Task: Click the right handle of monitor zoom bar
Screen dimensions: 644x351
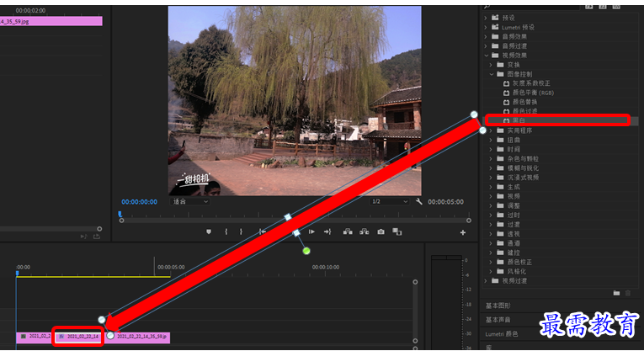Action: [x=469, y=221]
